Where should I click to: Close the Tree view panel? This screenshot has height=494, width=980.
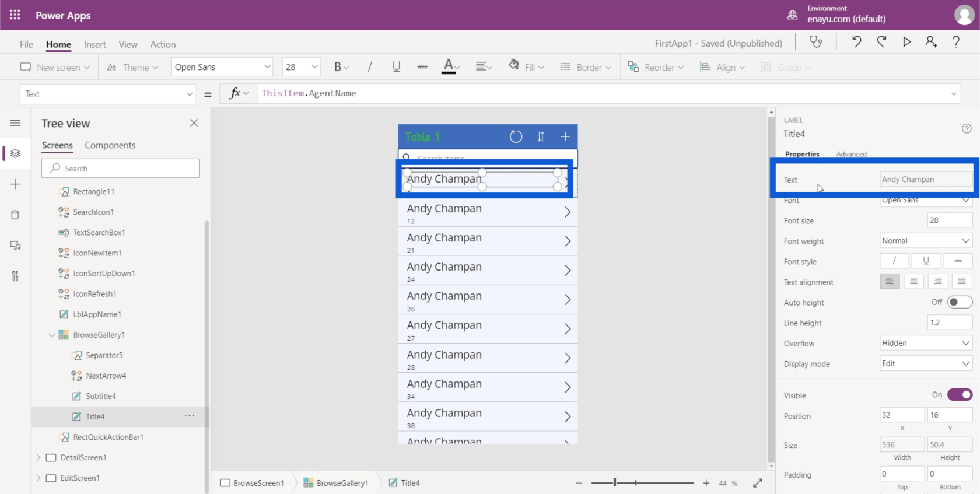click(194, 123)
